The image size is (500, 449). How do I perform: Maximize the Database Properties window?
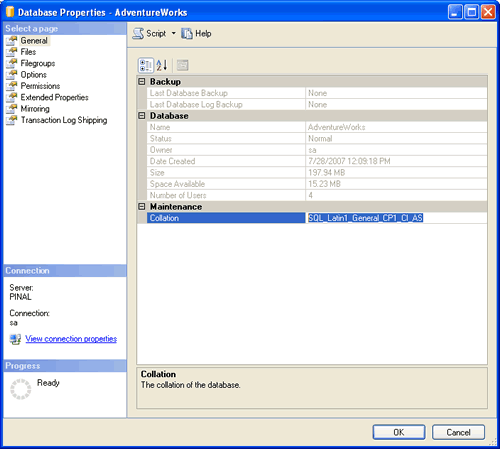(x=472, y=12)
